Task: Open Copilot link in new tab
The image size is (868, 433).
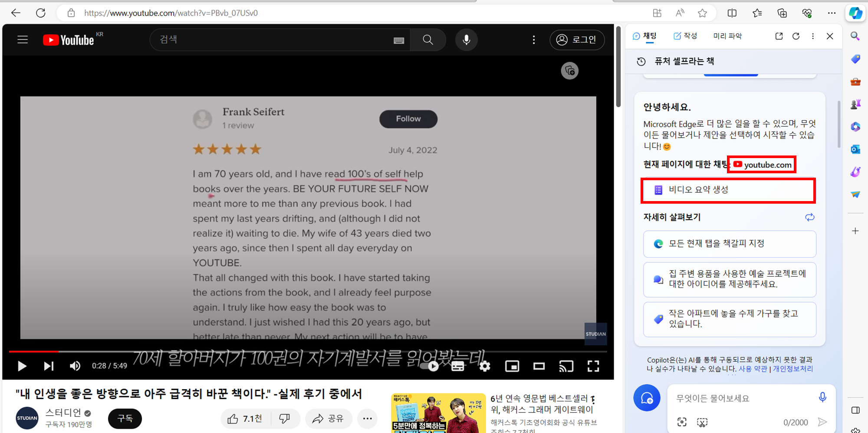Action: point(779,36)
